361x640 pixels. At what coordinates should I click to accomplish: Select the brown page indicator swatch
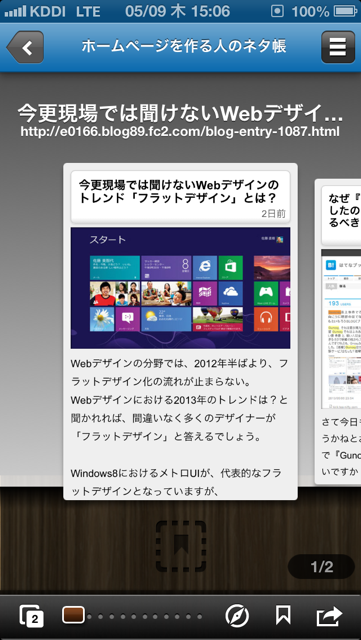point(74,615)
